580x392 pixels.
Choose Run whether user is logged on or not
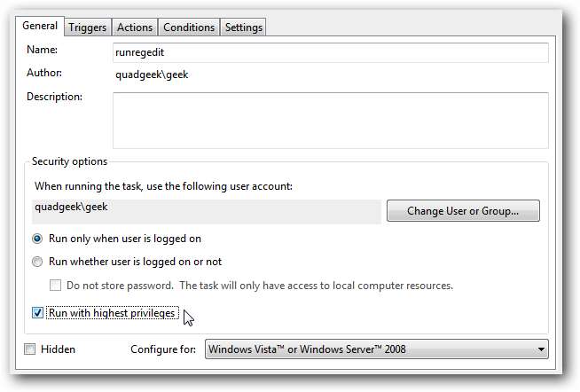[37, 262]
